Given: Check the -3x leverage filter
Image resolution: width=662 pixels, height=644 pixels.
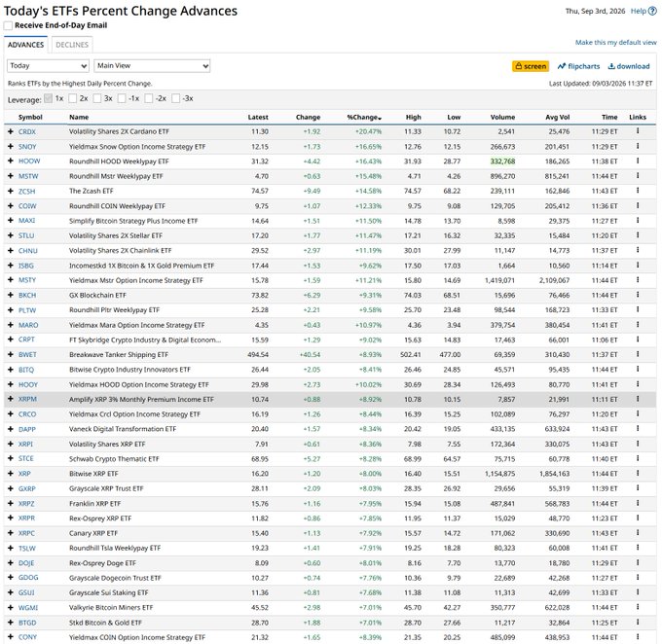Looking at the screenshot, I should [x=175, y=98].
